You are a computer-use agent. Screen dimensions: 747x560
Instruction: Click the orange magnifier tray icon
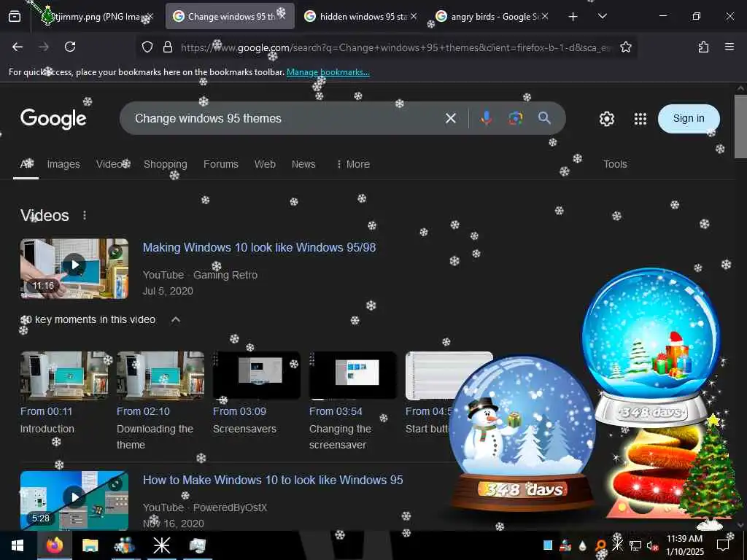[600, 545]
